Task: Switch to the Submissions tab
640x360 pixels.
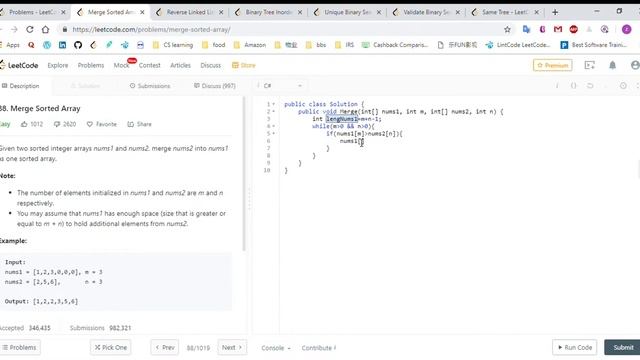Action: (x=150, y=86)
